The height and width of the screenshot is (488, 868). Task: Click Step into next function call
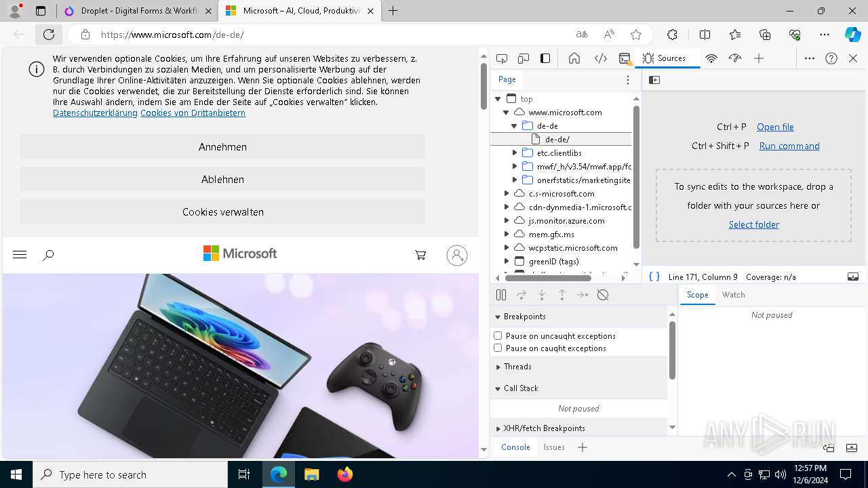coord(542,295)
